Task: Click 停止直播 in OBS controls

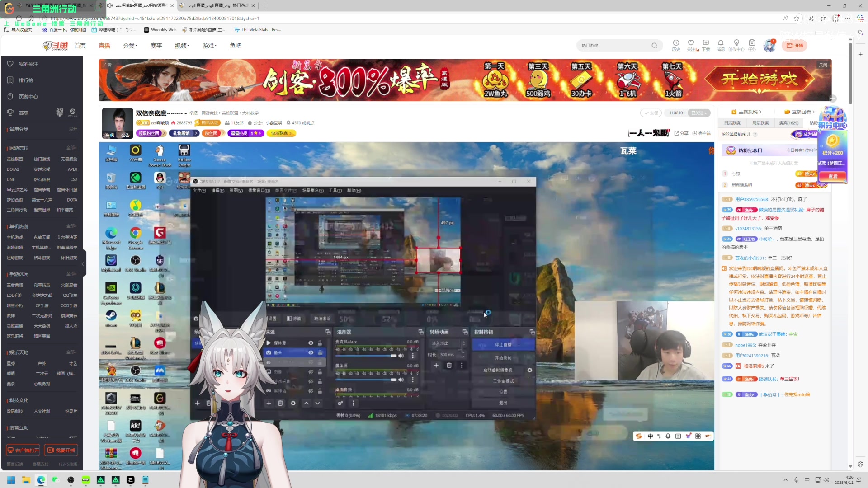Action: tap(503, 345)
